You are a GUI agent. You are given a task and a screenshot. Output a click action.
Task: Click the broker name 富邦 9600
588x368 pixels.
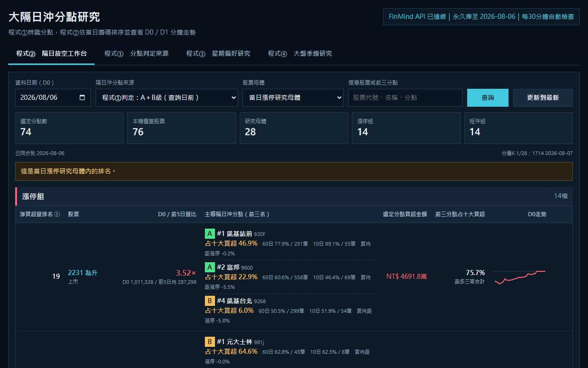click(x=235, y=267)
